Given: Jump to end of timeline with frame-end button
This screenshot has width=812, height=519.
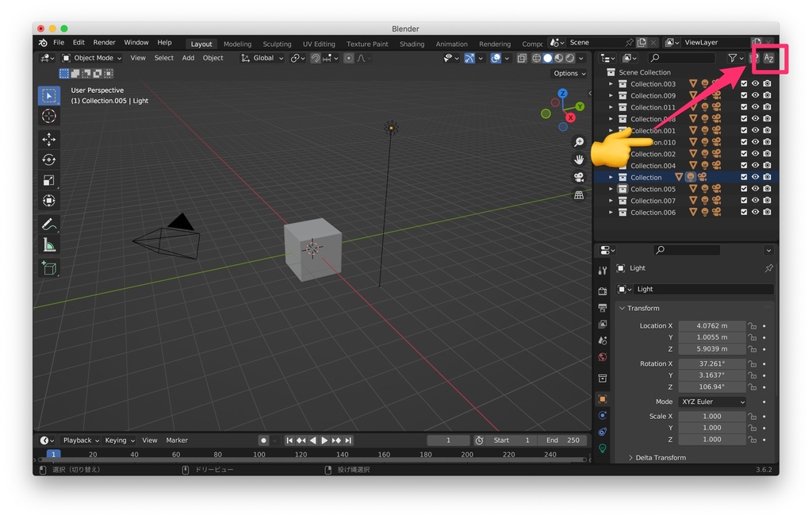Looking at the screenshot, I should click(x=347, y=440).
